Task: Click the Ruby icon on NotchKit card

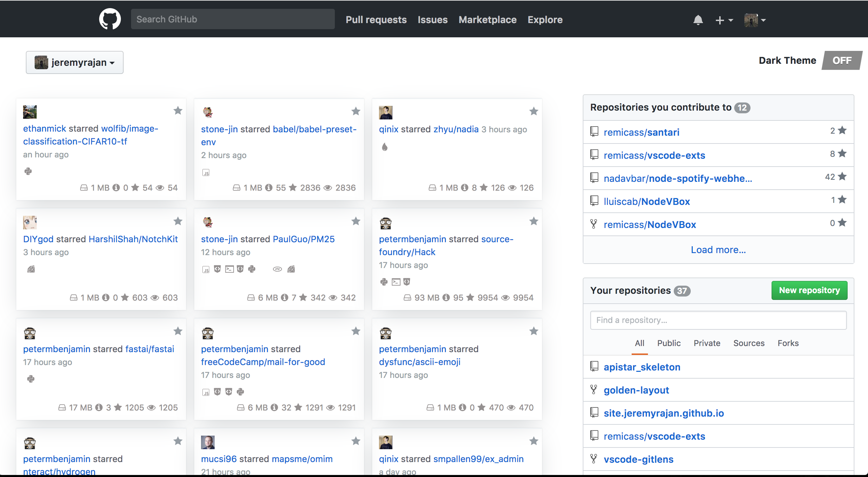Action: pos(31,269)
